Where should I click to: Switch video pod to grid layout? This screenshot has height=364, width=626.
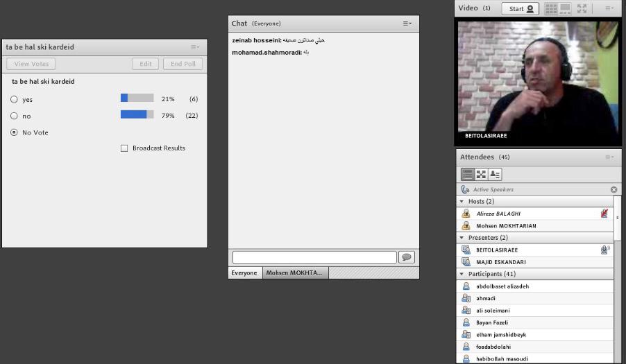click(551, 8)
